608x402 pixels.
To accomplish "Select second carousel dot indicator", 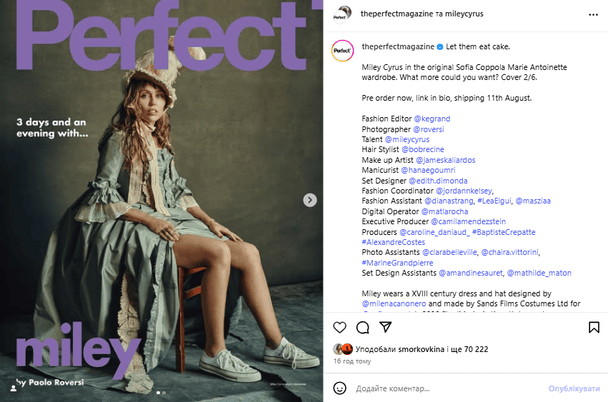I will click(164, 393).
